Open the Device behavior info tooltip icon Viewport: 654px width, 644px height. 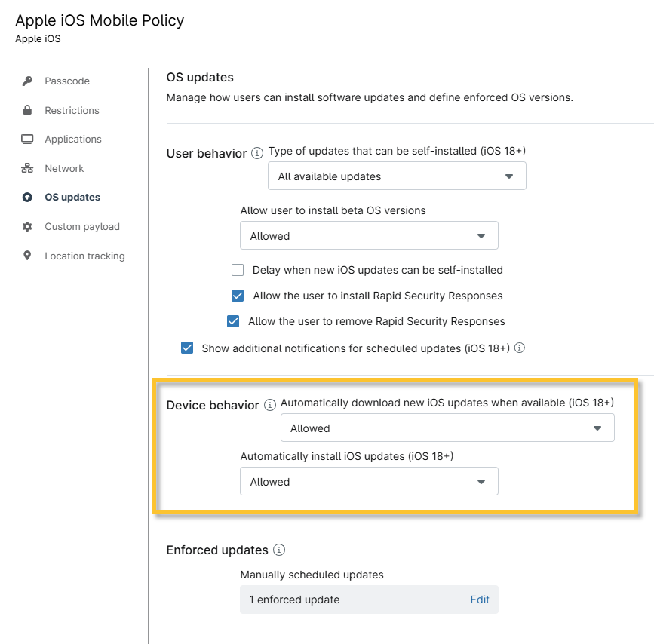[x=269, y=405]
